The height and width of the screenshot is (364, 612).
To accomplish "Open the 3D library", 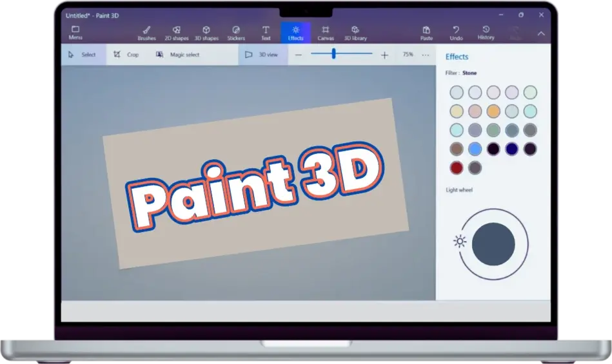I will pyautogui.click(x=355, y=33).
